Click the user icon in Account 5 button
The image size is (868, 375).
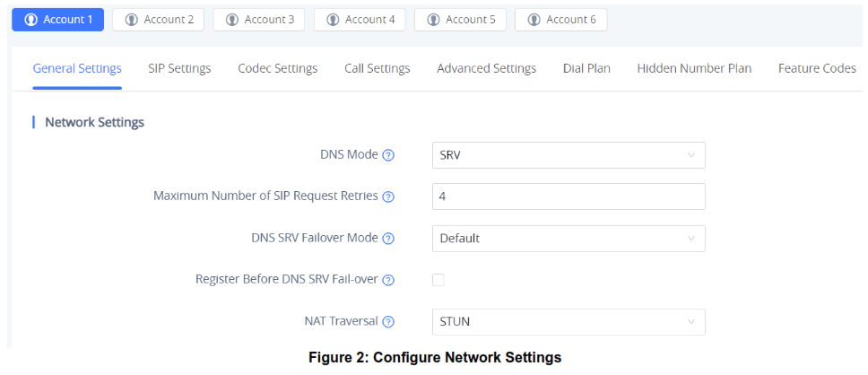coord(433,20)
